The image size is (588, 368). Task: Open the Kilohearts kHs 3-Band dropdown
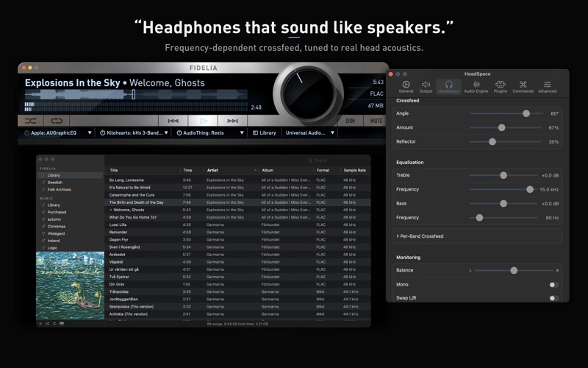coord(166,133)
